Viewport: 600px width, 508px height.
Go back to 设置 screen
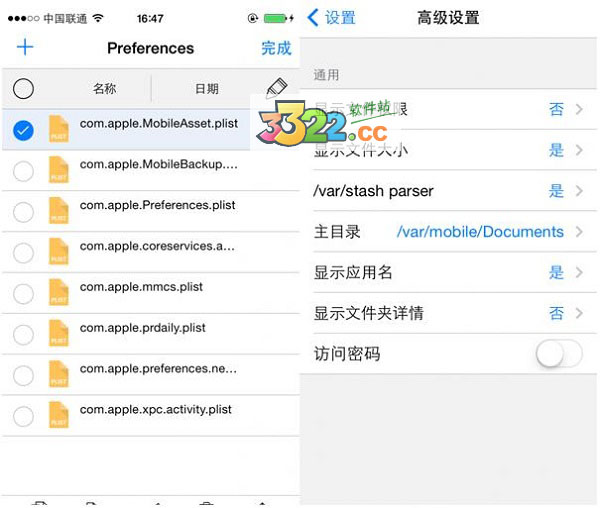(340, 18)
